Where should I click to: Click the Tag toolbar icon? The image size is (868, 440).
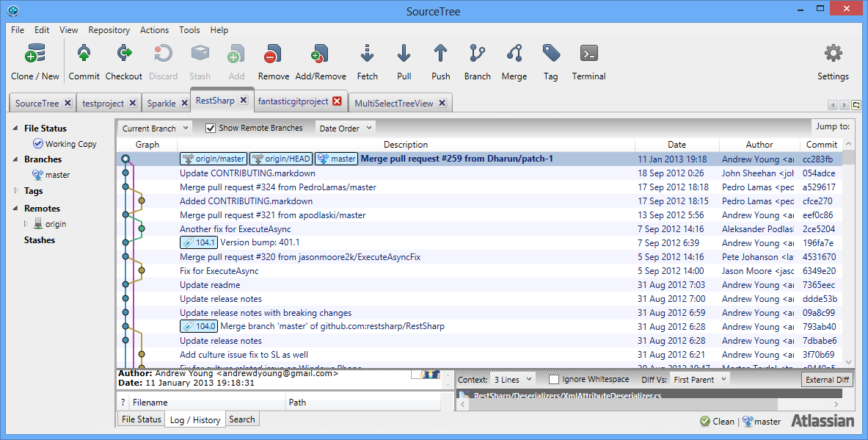551,54
